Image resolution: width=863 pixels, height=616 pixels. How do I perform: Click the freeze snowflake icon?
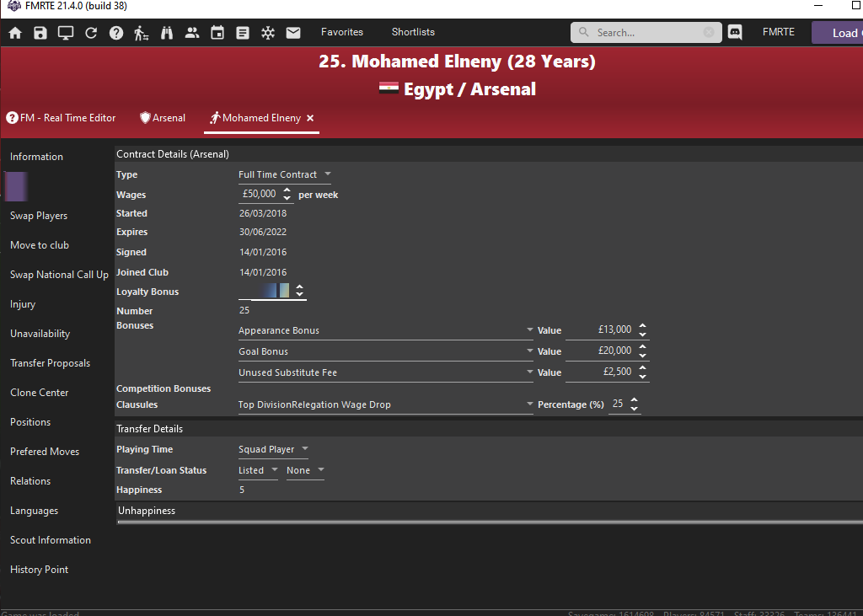pos(268,33)
